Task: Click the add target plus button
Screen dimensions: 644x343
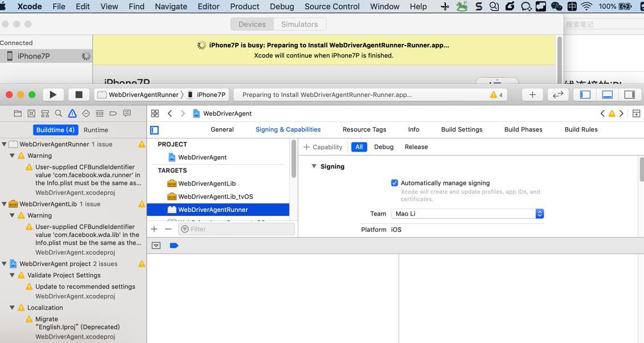Action: click(154, 229)
